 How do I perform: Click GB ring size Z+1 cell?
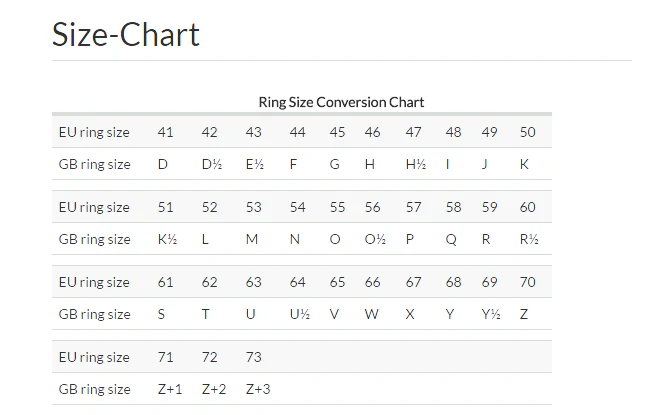pos(170,389)
